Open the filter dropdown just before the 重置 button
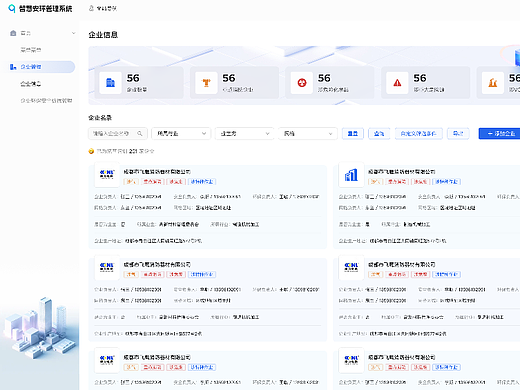Viewport: 520px width, 390px height. click(308, 133)
